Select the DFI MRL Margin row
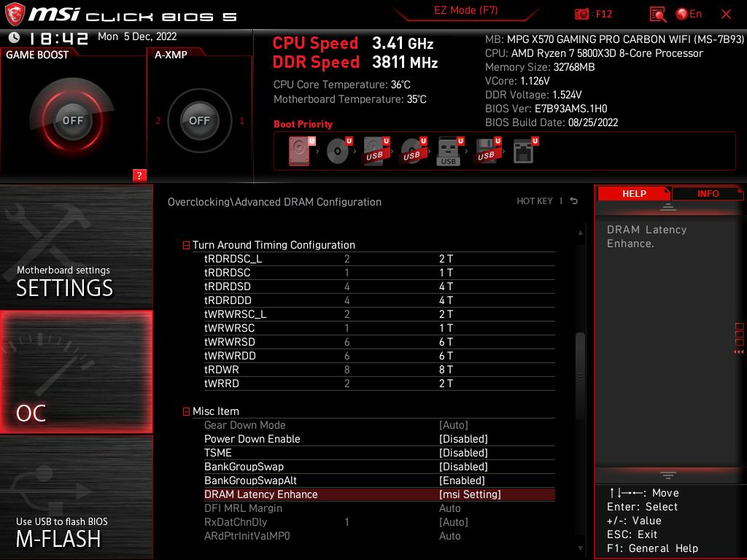Screen dimensions: 747x560 (x=379, y=508)
